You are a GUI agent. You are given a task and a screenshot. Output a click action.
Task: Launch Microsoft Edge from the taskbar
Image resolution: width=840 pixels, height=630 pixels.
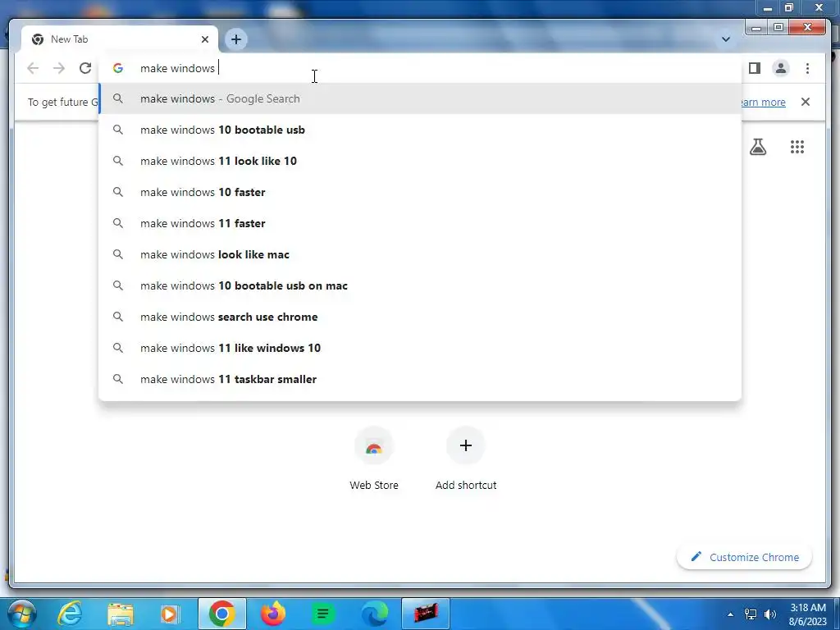click(374, 614)
